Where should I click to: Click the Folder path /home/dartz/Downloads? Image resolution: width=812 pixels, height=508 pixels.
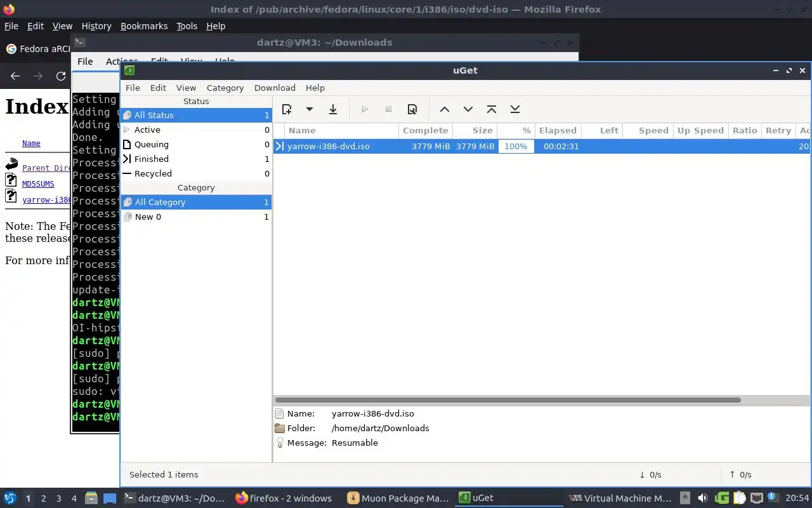(380, 428)
